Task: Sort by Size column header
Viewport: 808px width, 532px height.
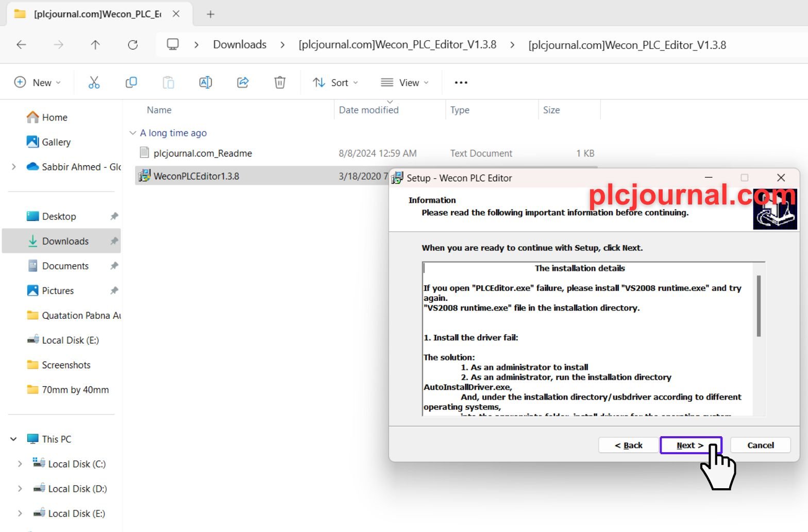Action: pyautogui.click(x=551, y=110)
